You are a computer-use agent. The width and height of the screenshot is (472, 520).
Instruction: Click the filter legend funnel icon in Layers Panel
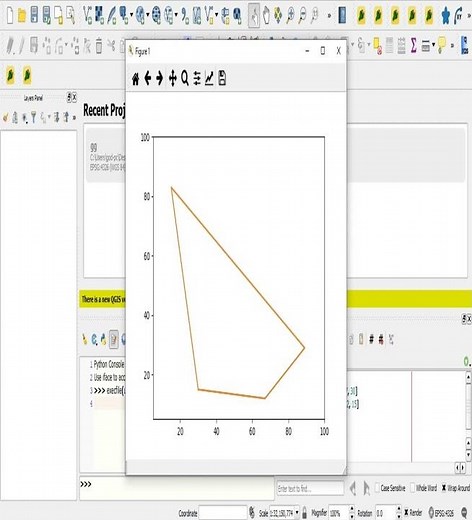click(x=33, y=117)
